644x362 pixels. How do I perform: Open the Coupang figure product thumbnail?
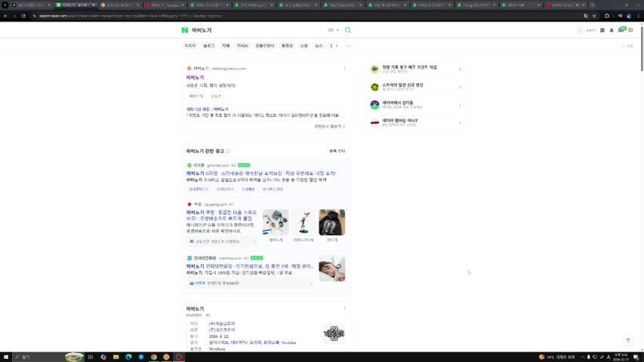click(304, 222)
